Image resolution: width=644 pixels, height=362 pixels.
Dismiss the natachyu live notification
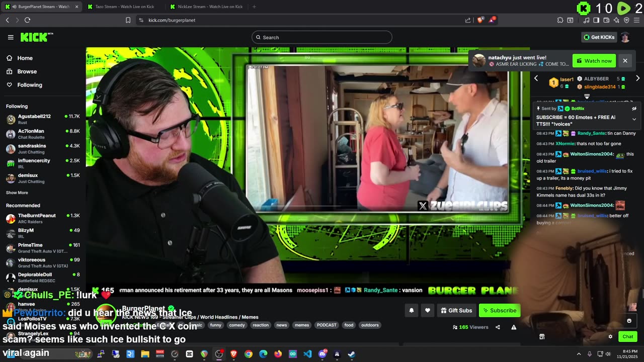pyautogui.click(x=625, y=61)
